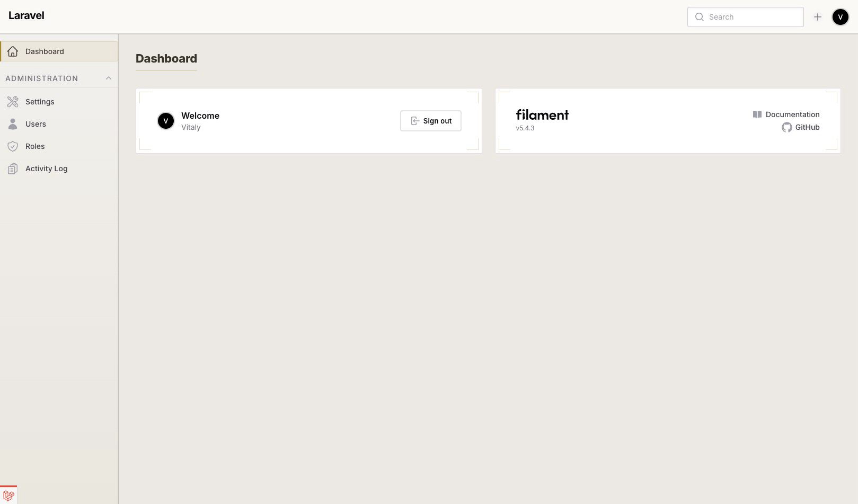Viewport: 858px width, 504px height.
Task: Click the plus icon in top bar
Action: [818, 17]
